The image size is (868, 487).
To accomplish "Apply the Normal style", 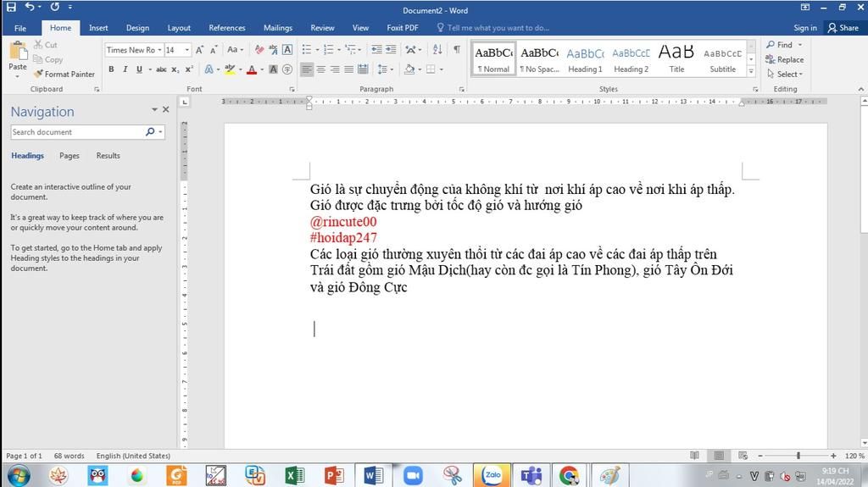I will (x=493, y=58).
